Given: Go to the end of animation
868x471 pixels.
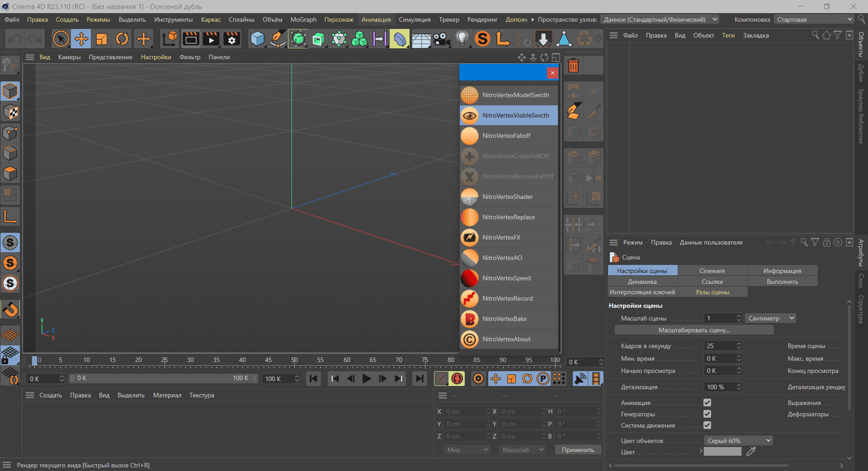Looking at the screenshot, I should point(420,379).
